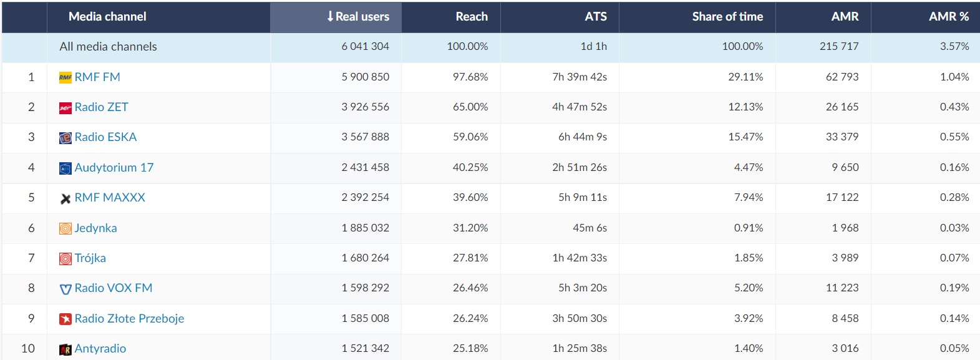Click the Jedynka logo icon
The height and width of the screenshot is (360, 980).
[x=65, y=228]
